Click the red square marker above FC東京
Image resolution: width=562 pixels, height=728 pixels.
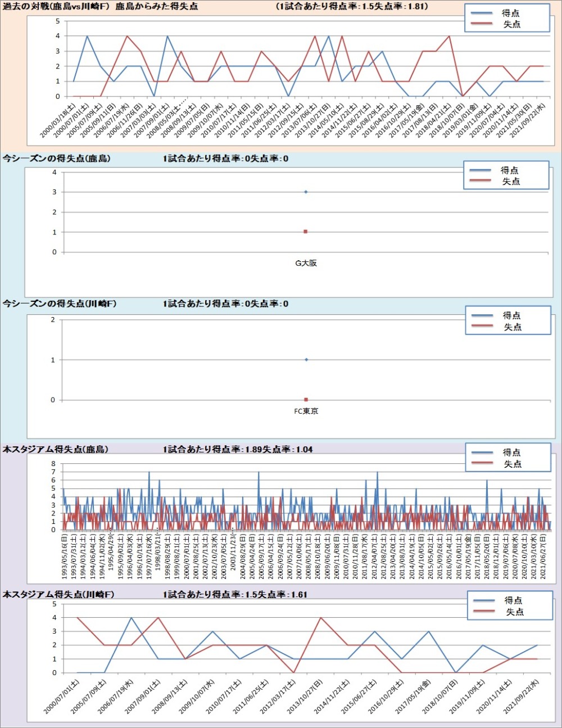click(306, 400)
